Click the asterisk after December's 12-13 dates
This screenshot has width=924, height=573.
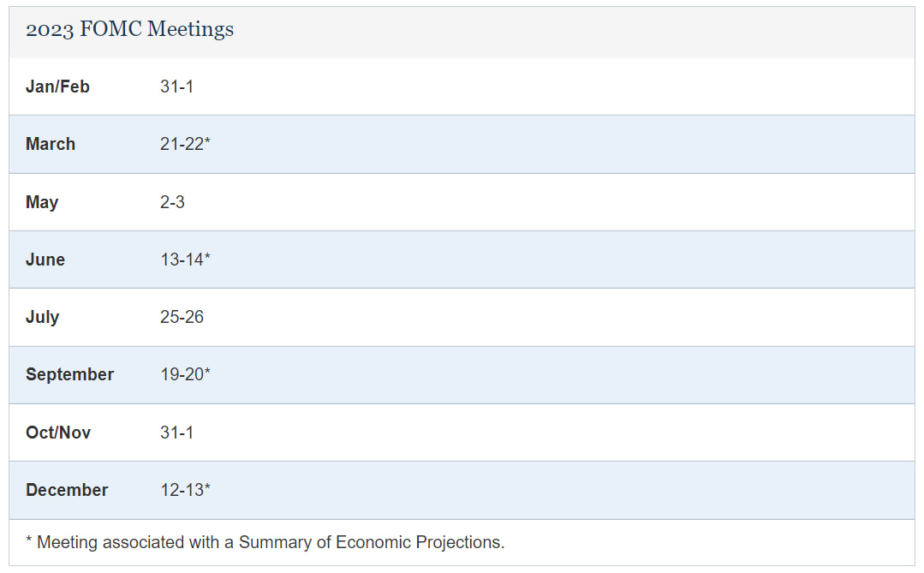tap(207, 487)
